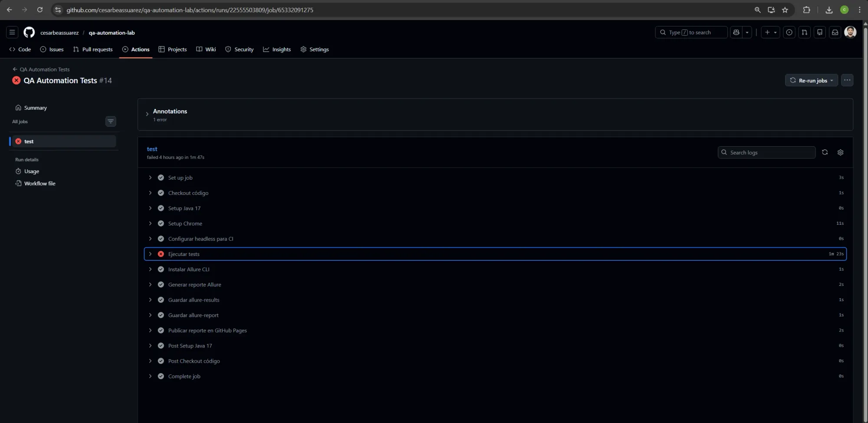Open your profile avatar menu
Screen dimensions: 868x423
850,32
